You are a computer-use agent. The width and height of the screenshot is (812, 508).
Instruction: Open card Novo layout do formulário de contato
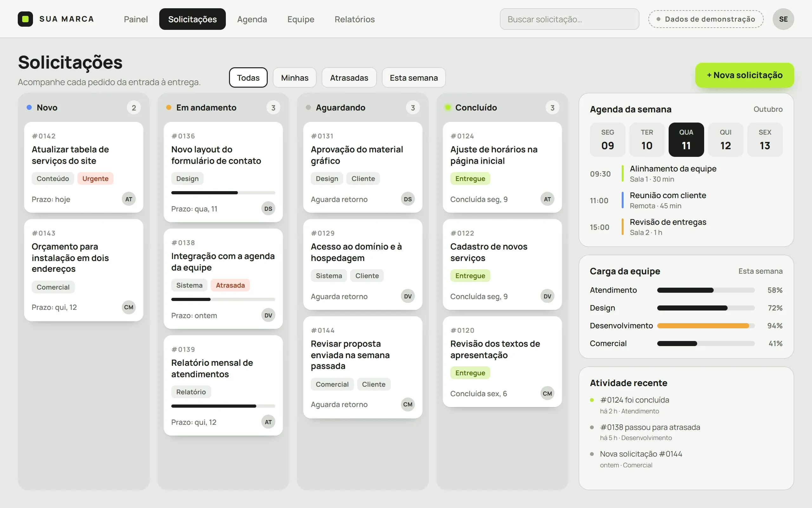click(223, 172)
